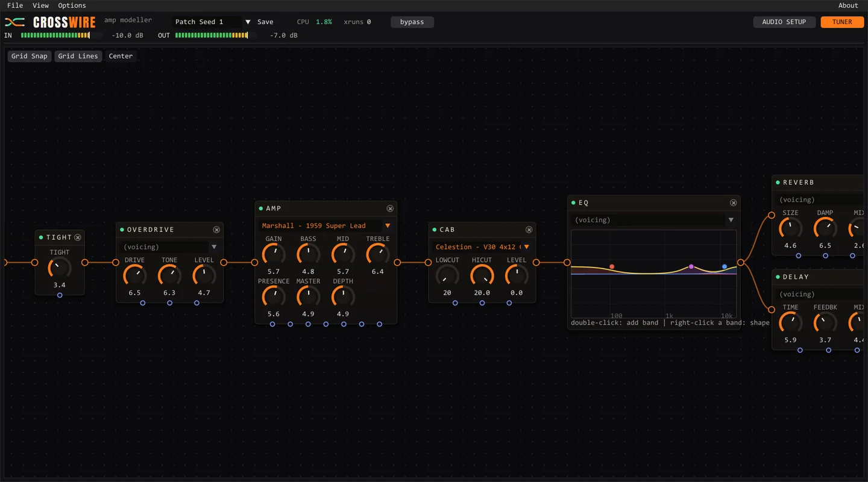Center the canvas view
Screen dimensions: 868x482
point(121,56)
